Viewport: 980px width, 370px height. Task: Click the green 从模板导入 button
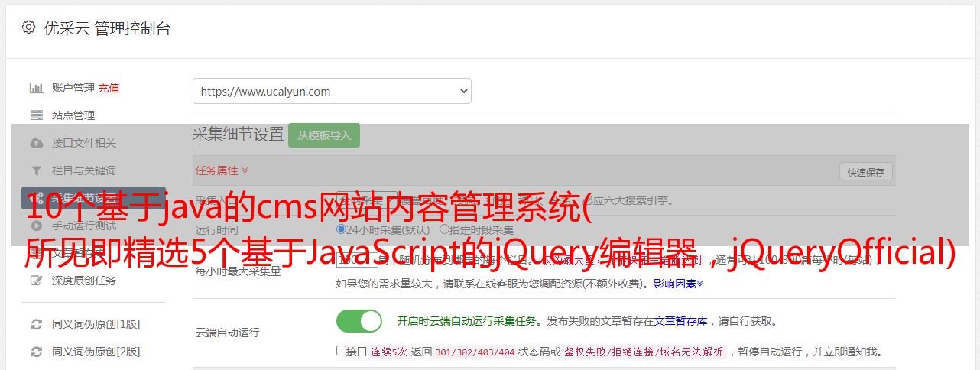[x=324, y=135]
